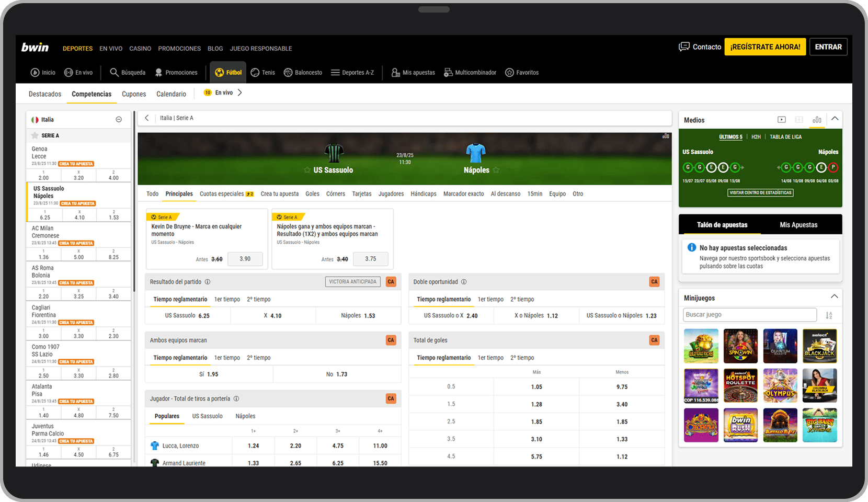Viewport: 868px width, 502px height.
Task: Select the Fútbol sport icon
Action: (220, 73)
